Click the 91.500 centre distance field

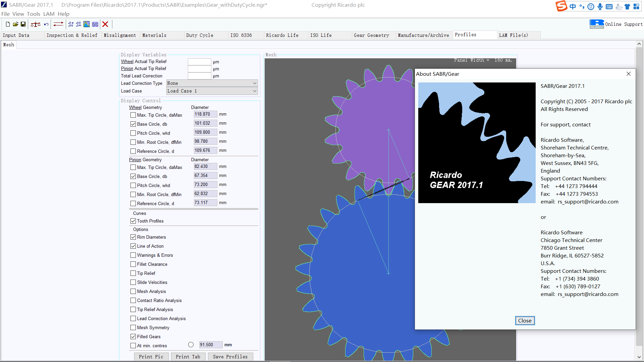pos(211,345)
